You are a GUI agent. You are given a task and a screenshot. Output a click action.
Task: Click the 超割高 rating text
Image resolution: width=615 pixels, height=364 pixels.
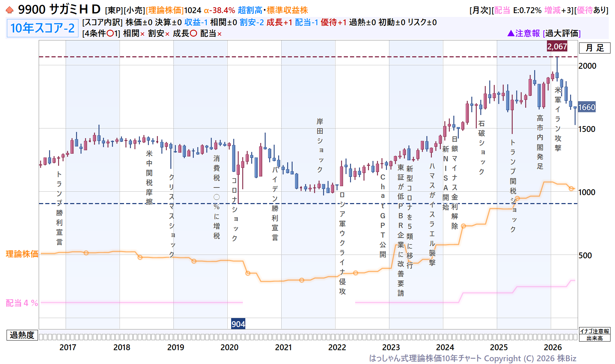click(x=250, y=10)
